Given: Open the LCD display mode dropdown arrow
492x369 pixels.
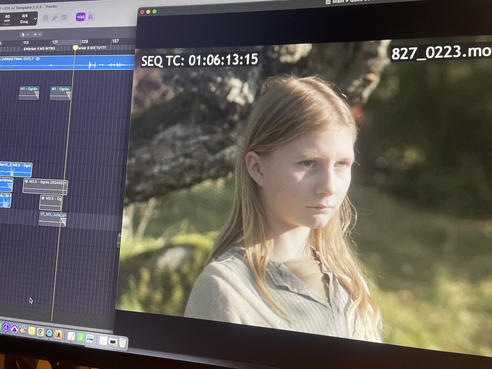Looking at the screenshot, I should point(35,19).
